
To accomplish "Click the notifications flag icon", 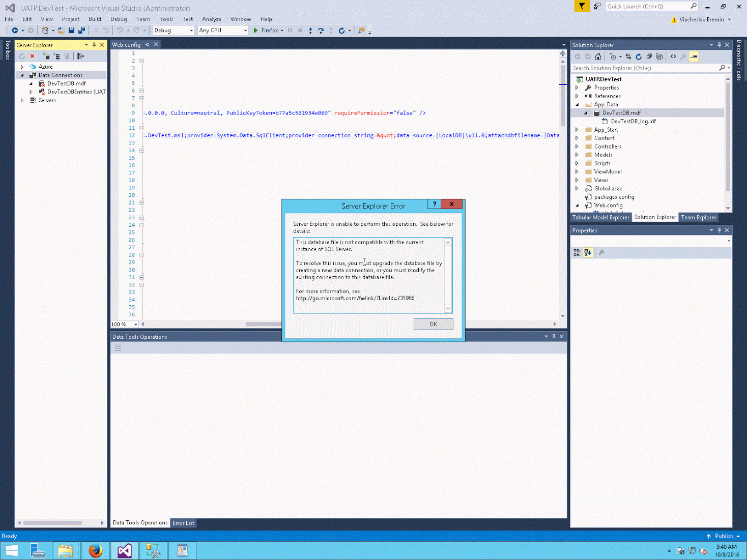I will (x=582, y=6).
